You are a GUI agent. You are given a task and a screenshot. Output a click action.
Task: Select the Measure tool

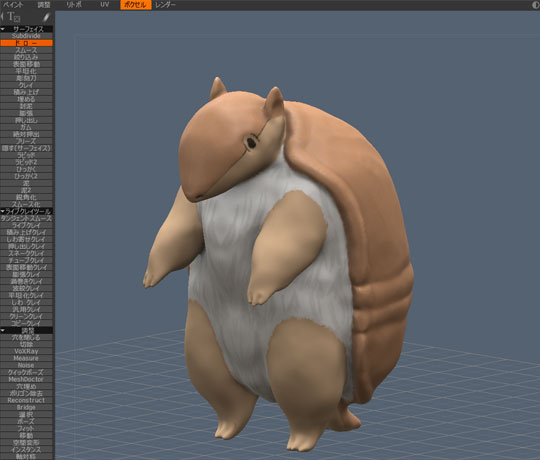[x=27, y=358]
